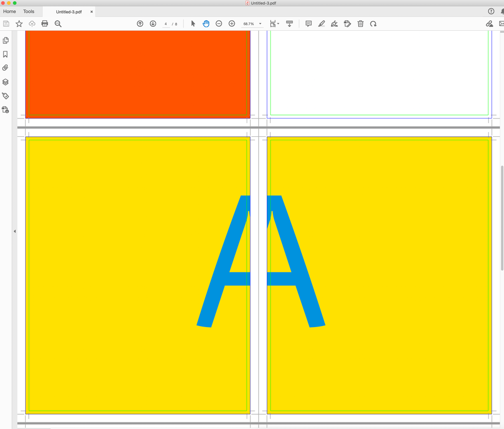Viewport: 504px width, 429px height.
Task: Open the page display options dropdown
Action: coord(275,23)
